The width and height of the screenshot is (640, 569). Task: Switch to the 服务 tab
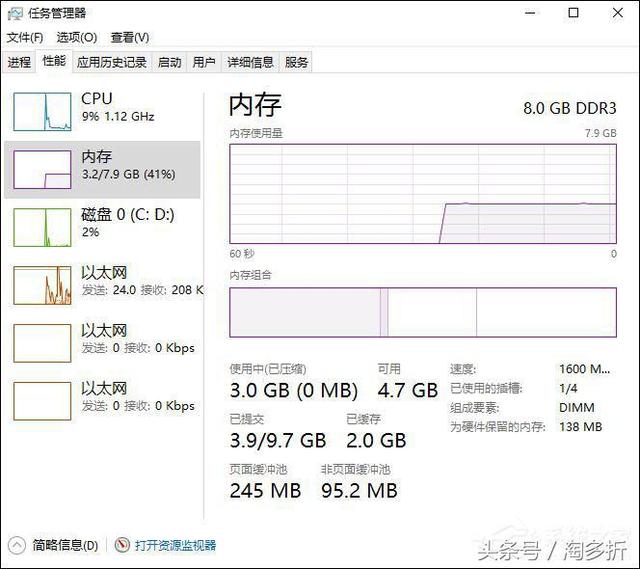coord(296,62)
